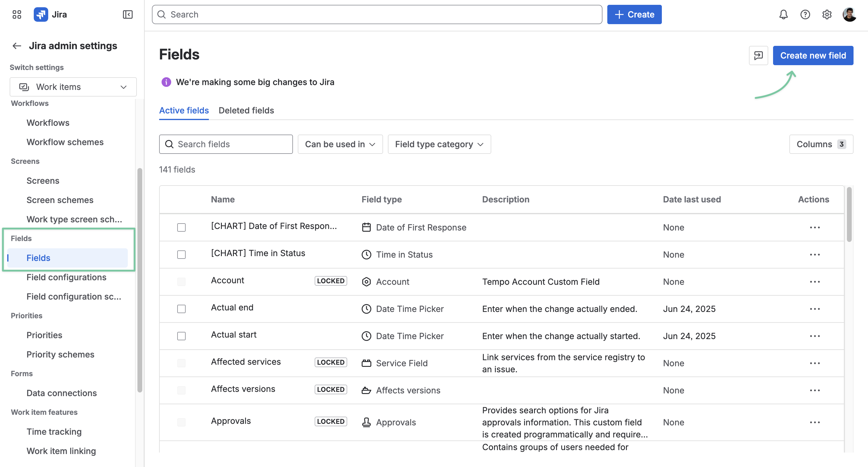Tick the checkbox for CHART Time in Status
Screen dimensions: 868x467
(181, 255)
